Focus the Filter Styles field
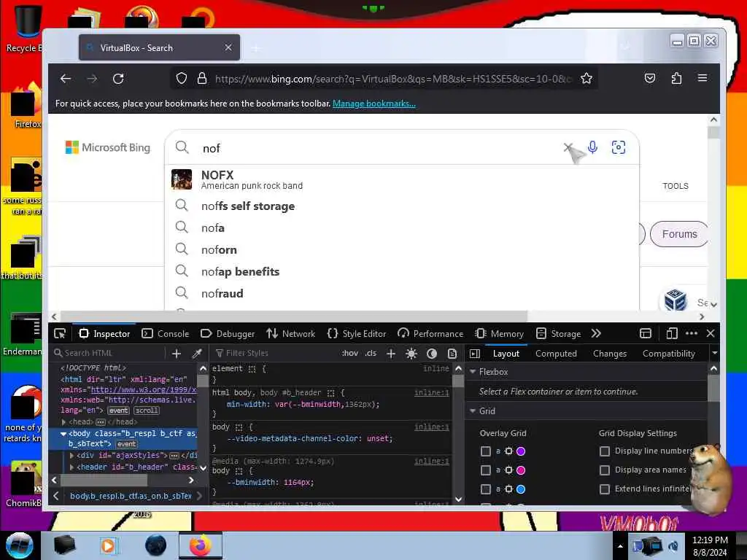This screenshot has height=560, width=747. 274,353
